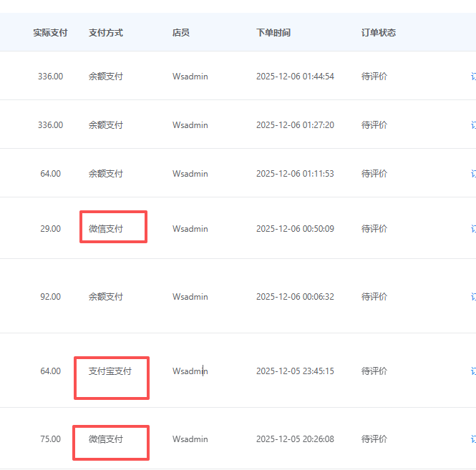Click 待评价 status in the 20:26:08 row

(x=374, y=439)
